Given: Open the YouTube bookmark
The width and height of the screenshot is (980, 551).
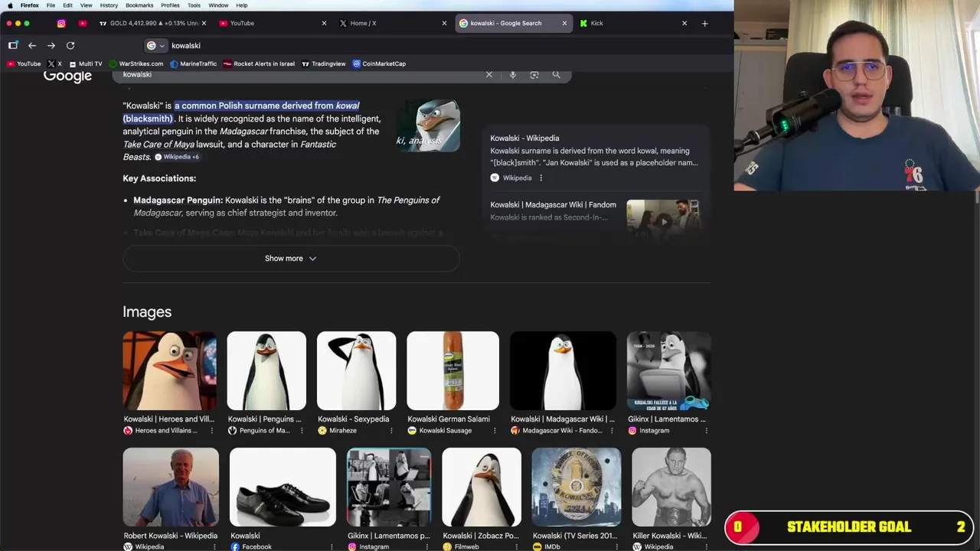Looking at the screenshot, I should pos(24,64).
